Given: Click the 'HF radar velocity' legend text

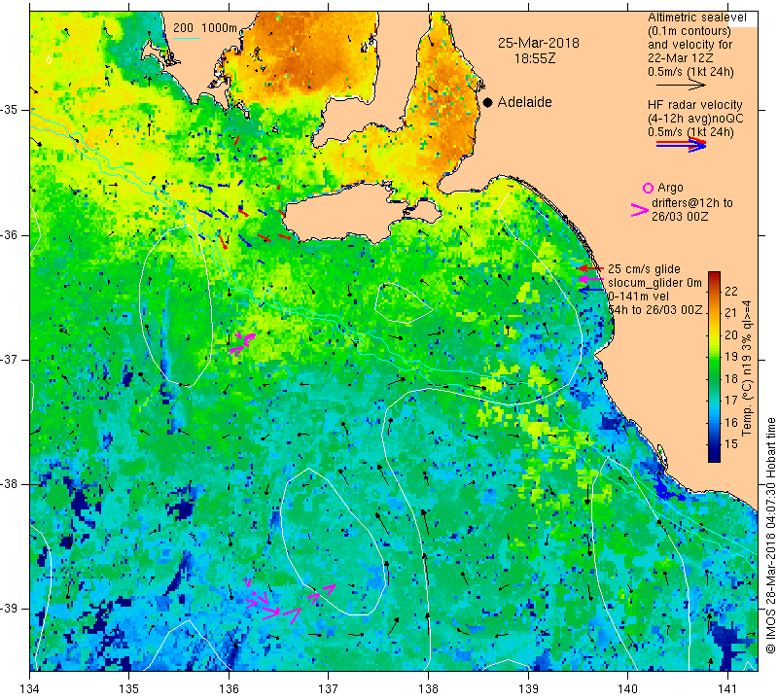Looking at the screenshot, I should [695, 105].
